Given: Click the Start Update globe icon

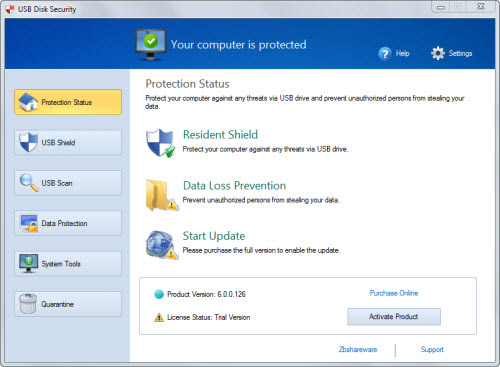Looking at the screenshot, I should (161, 245).
